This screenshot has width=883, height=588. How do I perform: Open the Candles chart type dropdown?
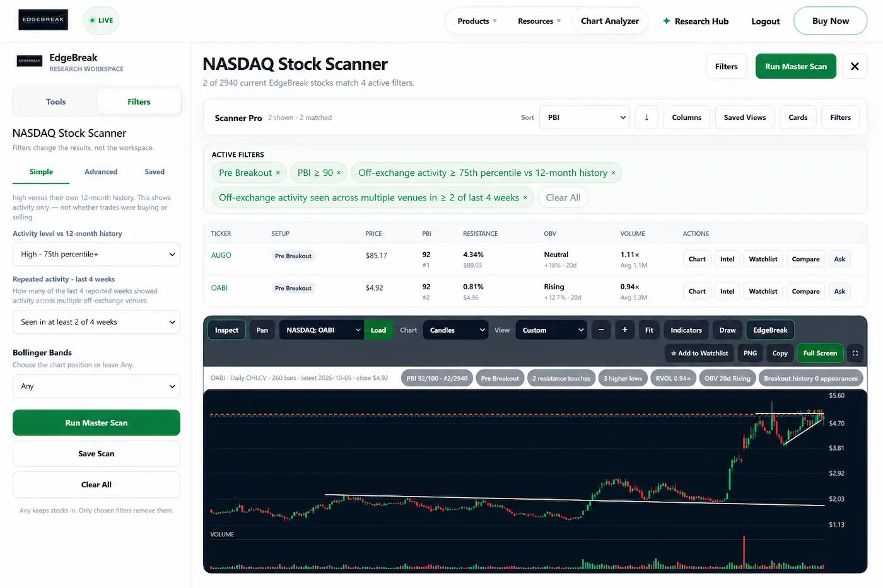(x=455, y=330)
